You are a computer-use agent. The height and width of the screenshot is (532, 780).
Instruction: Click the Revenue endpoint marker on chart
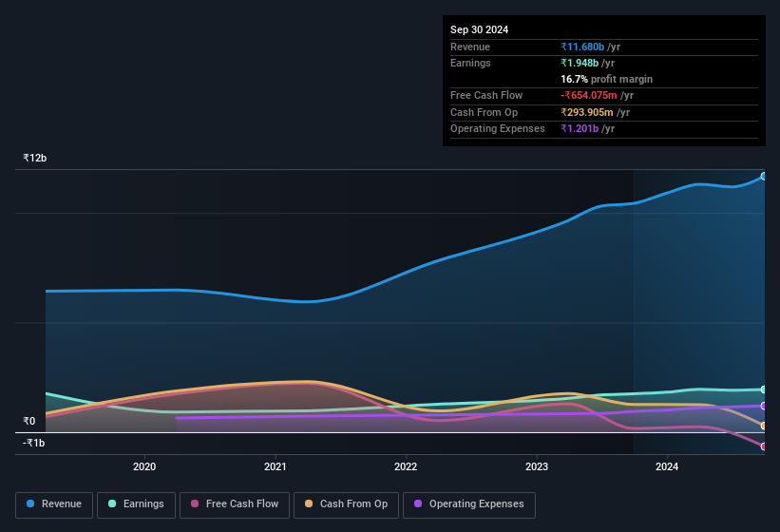[764, 176]
